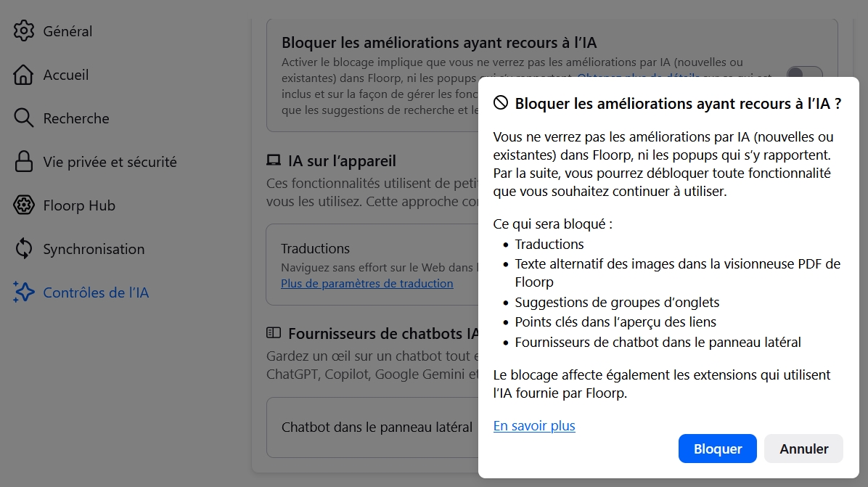Viewport: 868px width, 487px height.
Task: Click the Fournisseurs de chatbots sidebar icon
Action: pyautogui.click(x=274, y=333)
